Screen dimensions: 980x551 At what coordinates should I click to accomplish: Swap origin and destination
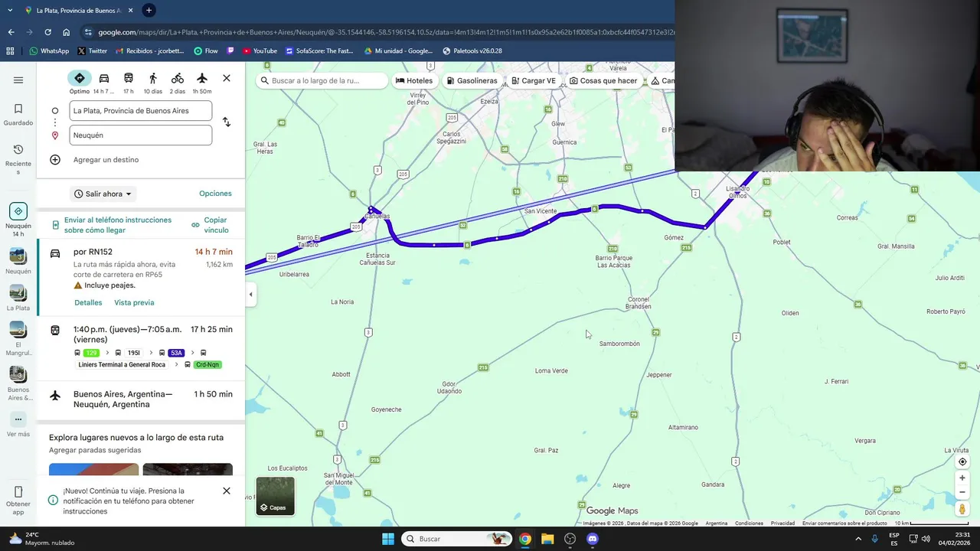coord(227,122)
